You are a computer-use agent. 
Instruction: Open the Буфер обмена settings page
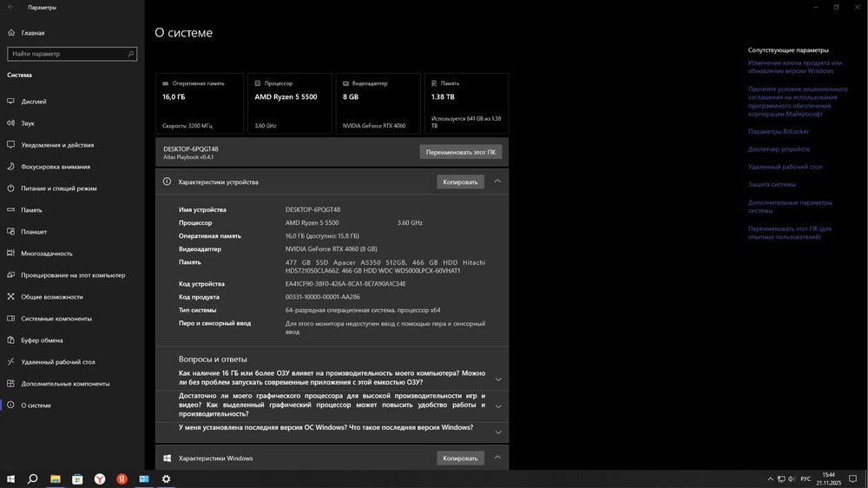(x=72, y=340)
